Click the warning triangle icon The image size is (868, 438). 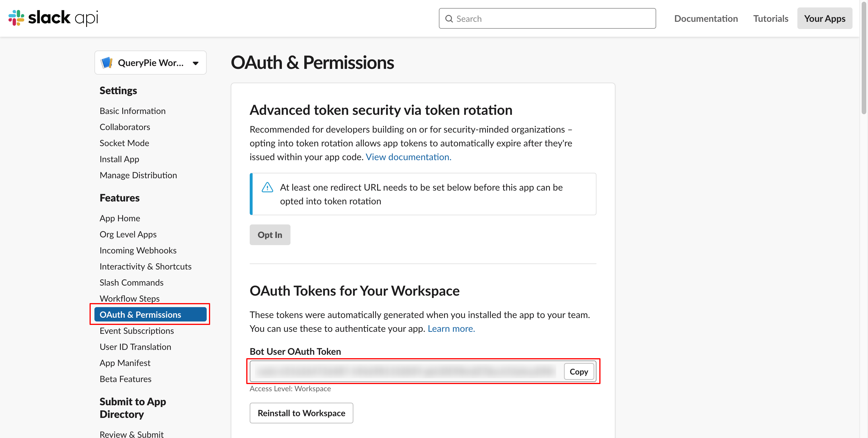click(267, 187)
